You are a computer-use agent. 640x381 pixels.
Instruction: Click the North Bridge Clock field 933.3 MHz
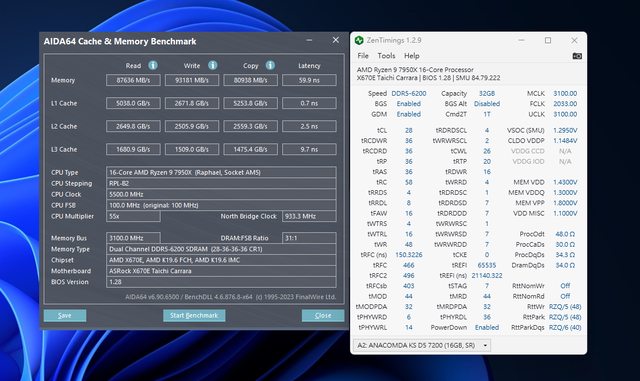[x=309, y=216]
